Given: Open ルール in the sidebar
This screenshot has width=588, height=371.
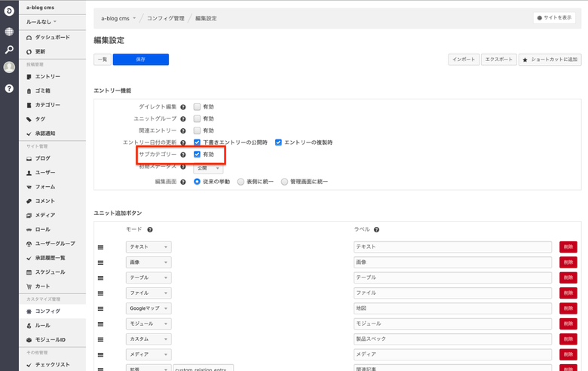Looking at the screenshot, I should [53, 326].
